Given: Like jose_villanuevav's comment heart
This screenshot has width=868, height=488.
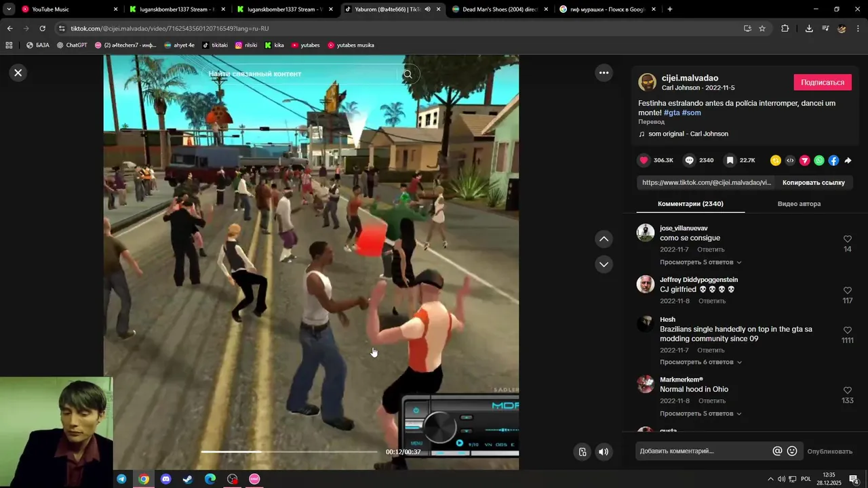Looking at the screenshot, I should pyautogui.click(x=848, y=239).
